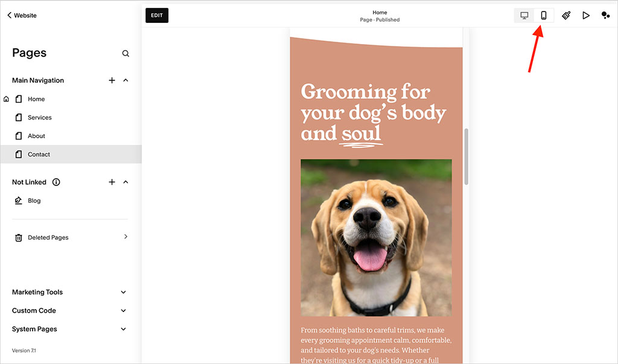This screenshot has height=364, width=618.
Task: Click the homepage house indicator icon
Action: point(6,99)
